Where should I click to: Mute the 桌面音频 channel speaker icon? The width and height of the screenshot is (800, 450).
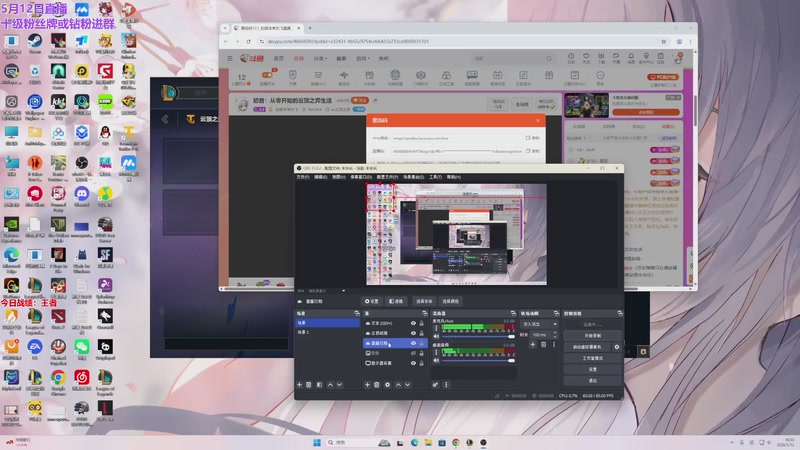tap(436, 360)
